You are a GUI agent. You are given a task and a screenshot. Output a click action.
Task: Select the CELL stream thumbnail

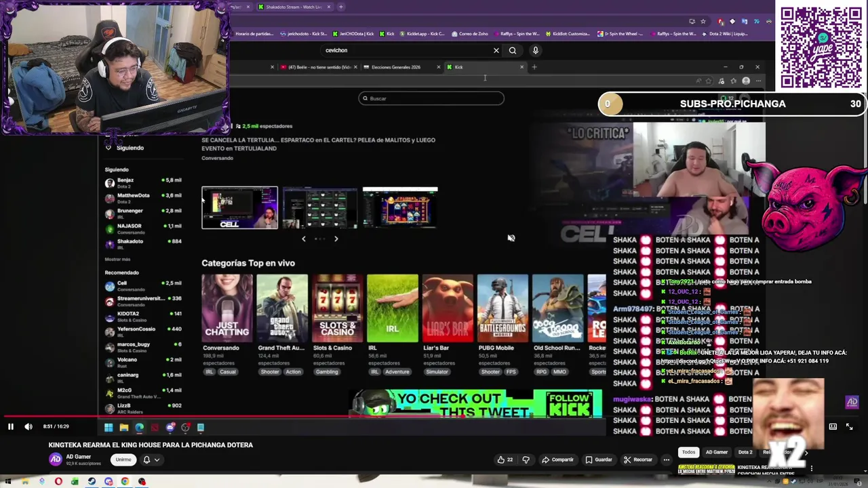coord(239,207)
